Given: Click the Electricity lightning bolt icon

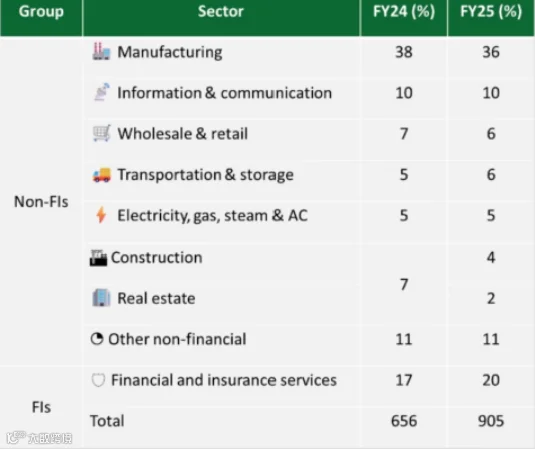Looking at the screenshot, I should [x=101, y=215].
